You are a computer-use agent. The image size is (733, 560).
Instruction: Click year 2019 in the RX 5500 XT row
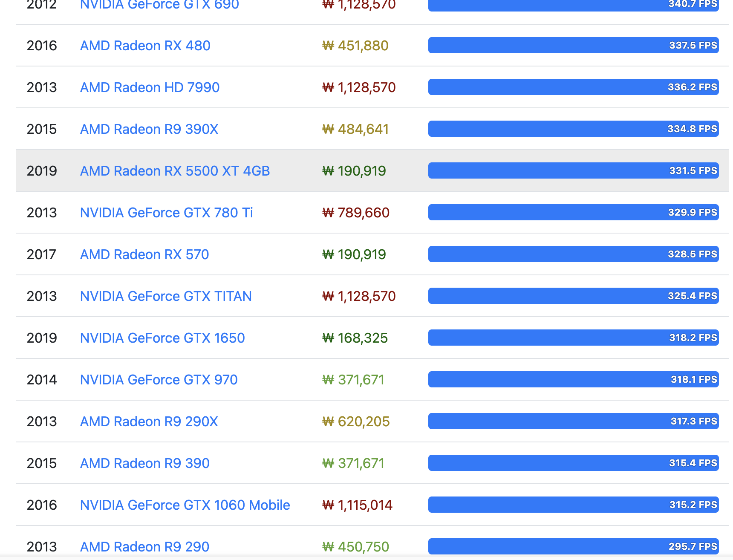pos(42,171)
